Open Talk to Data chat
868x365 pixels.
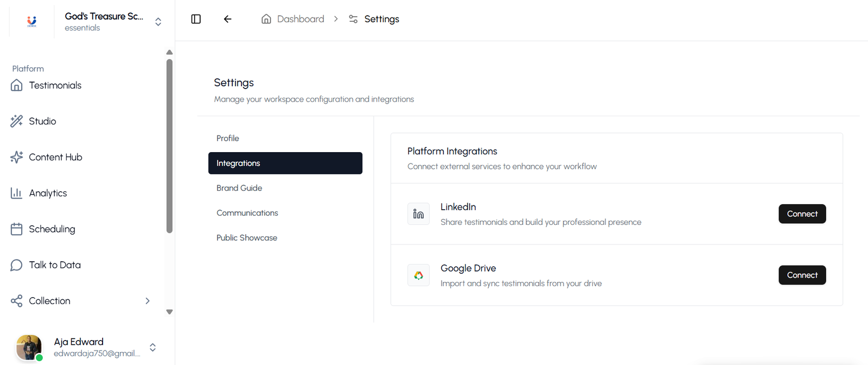(x=54, y=265)
